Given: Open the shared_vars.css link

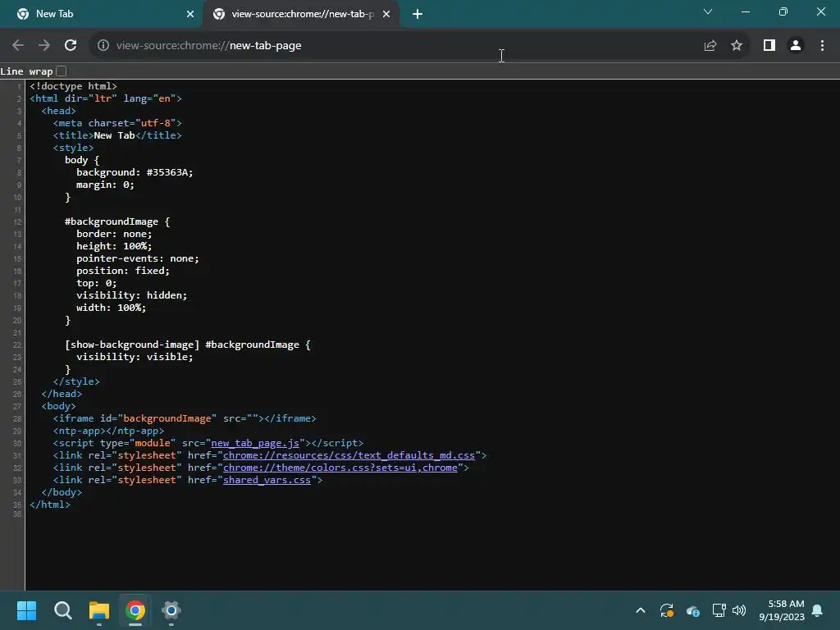Looking at the screenshot, I should click(x=267, y=480).
